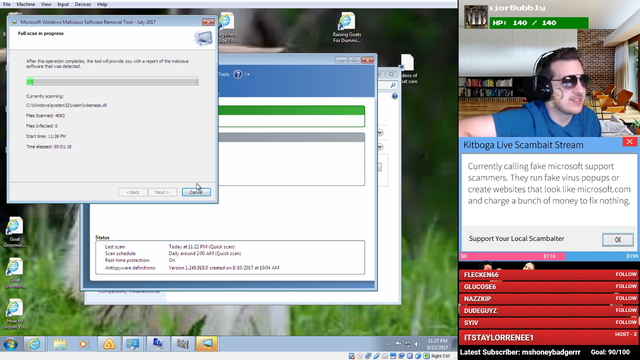
Task: Select the FLECKEN66 follow entry
Action: pyautogui.click(x=549, y=275)
